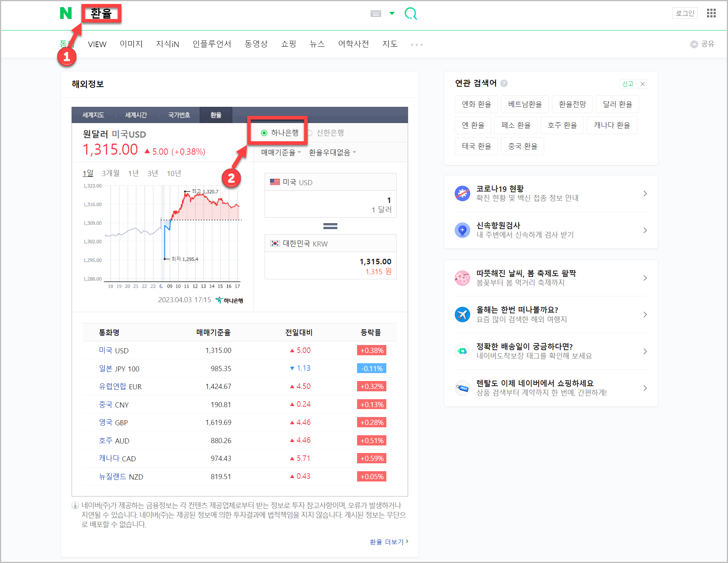The height and width of the screenshot is (563, 728).
Task: Show the 10년 chart period
Action: 174,173
